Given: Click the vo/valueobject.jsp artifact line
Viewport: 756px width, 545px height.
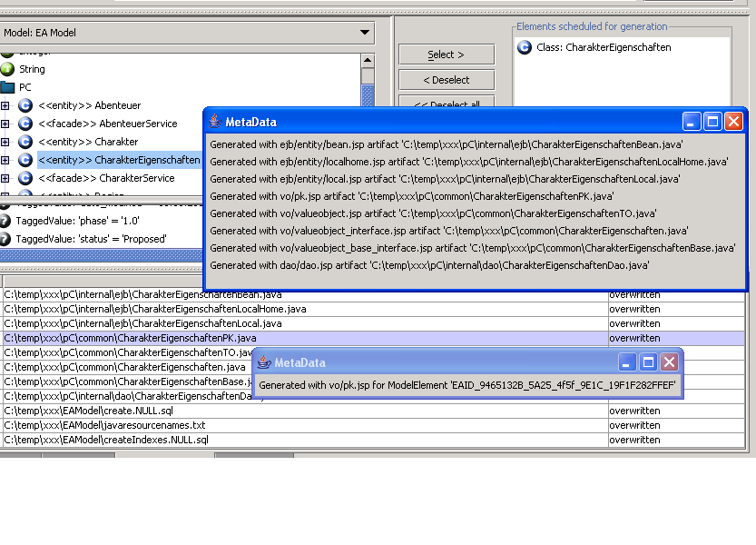Looking at the screenshot, I should (433, 213).
